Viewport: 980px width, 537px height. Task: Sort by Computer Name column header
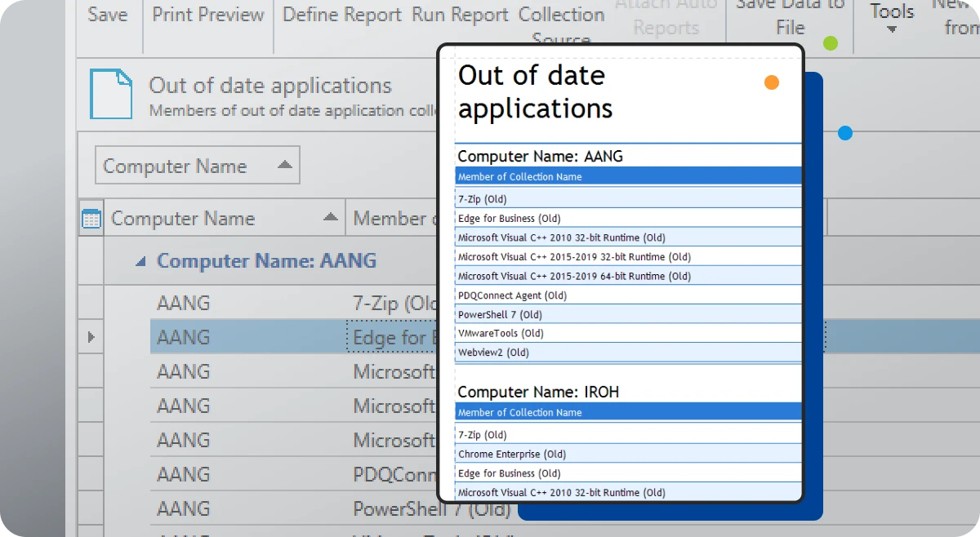click(x=225, y=219)
